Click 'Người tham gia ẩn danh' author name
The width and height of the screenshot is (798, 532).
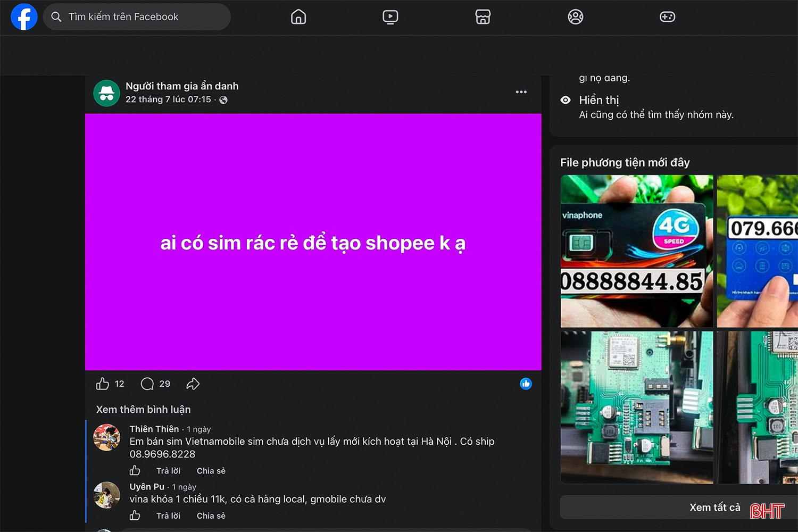182,86
